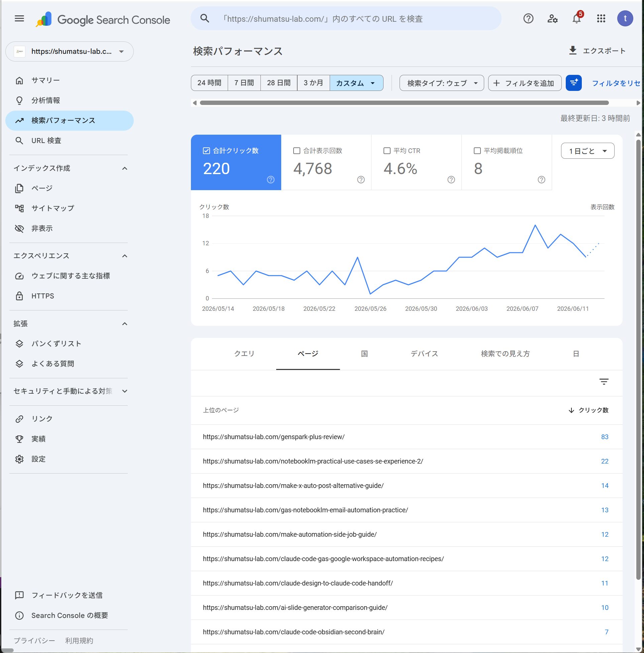Select 28 日間 date range
Screen dimensions: 644x653
pyautogui.click(x=279, y=83)
